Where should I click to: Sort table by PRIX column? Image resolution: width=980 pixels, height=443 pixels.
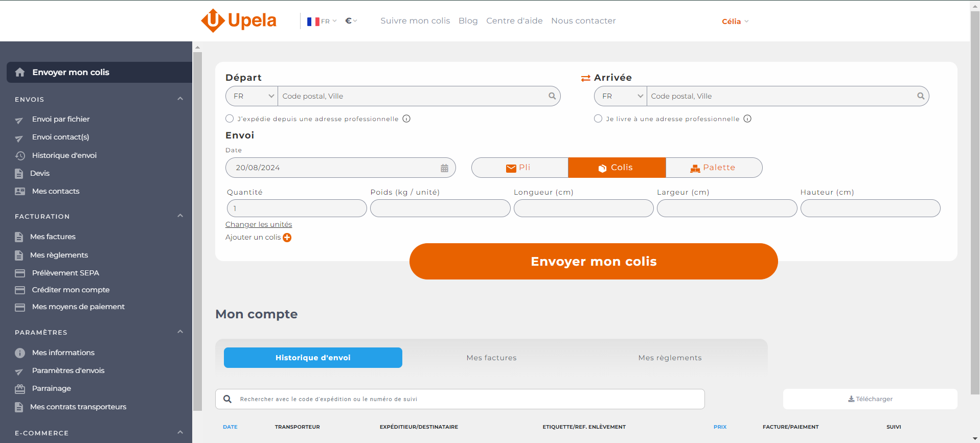pyautogui.click(x=720, y=427)
